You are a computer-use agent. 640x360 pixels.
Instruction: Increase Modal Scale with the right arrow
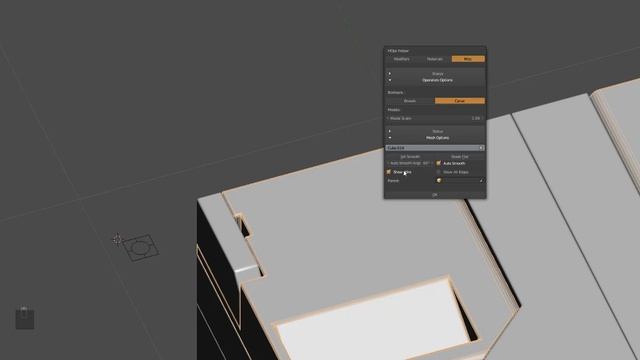482,118
